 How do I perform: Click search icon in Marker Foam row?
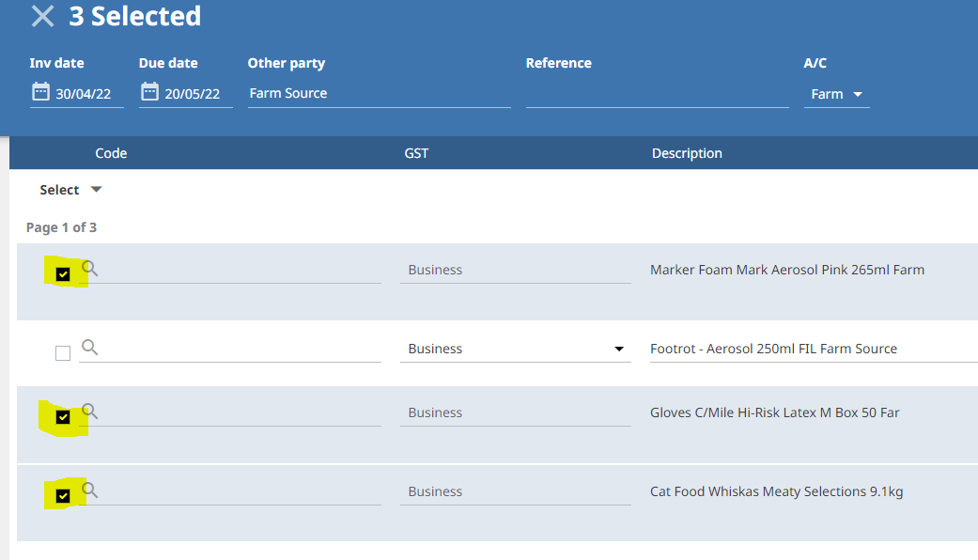[x=90, y=269]
